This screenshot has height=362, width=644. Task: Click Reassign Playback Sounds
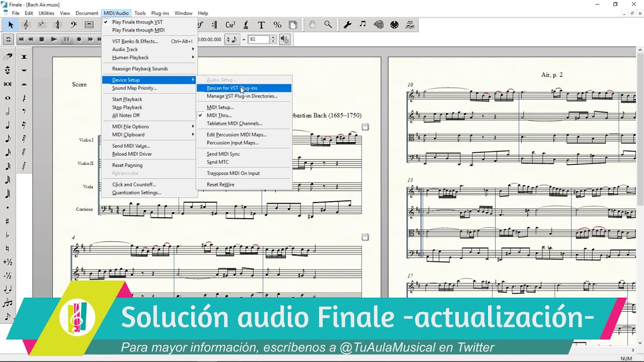tap(149, 68)
